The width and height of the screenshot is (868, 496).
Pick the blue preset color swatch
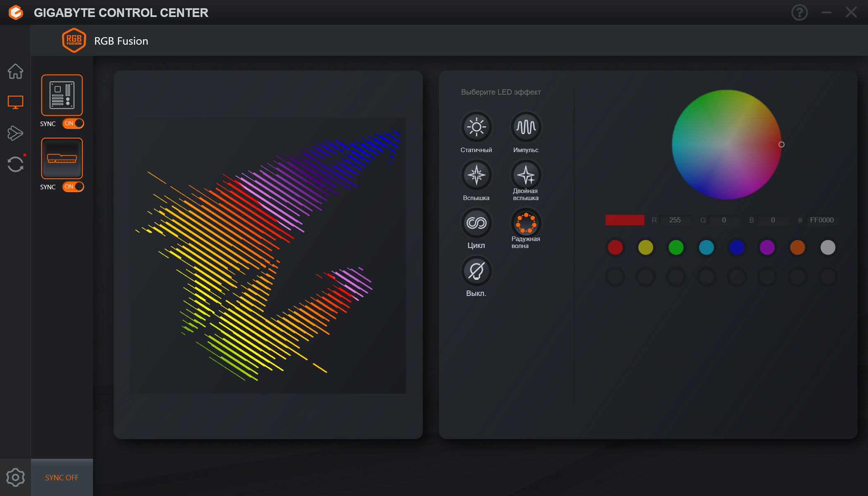point(737,248)
